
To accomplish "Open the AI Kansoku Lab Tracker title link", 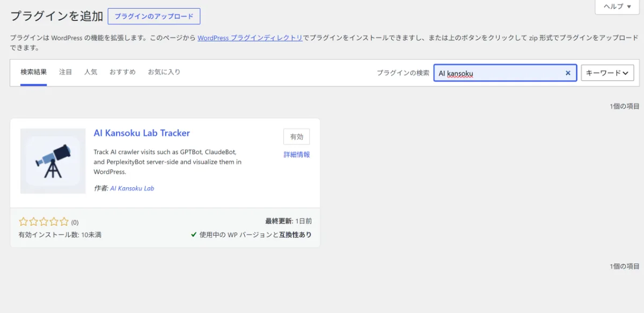I will [x=142, y=133].
